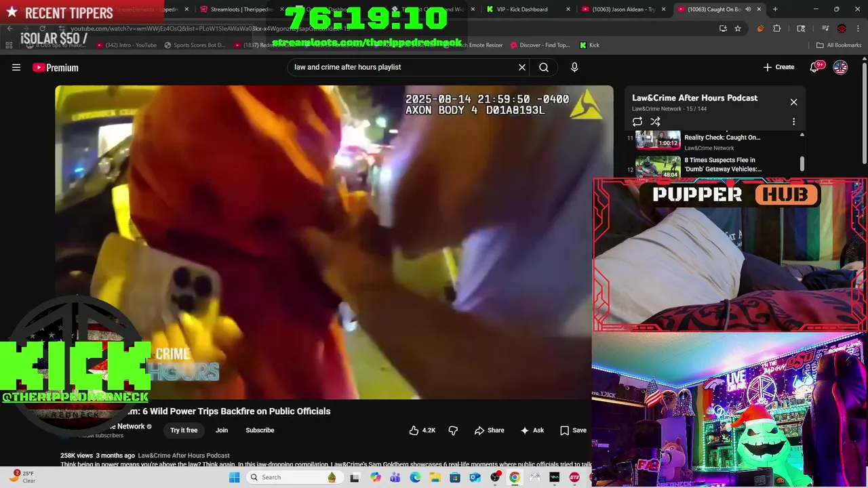Click the YouTube Create button
Viewport: 868px width, 488px height.
click(x=778, y=67)
